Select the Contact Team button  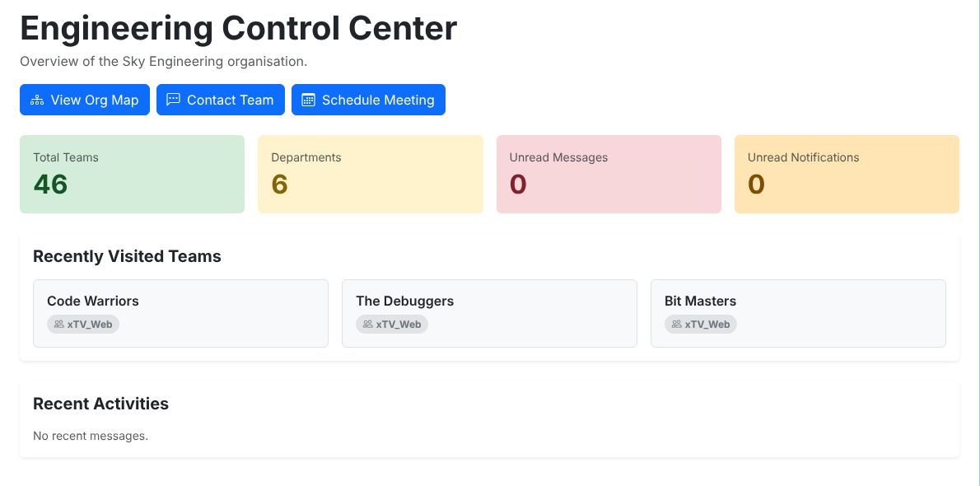coord(221,100)
